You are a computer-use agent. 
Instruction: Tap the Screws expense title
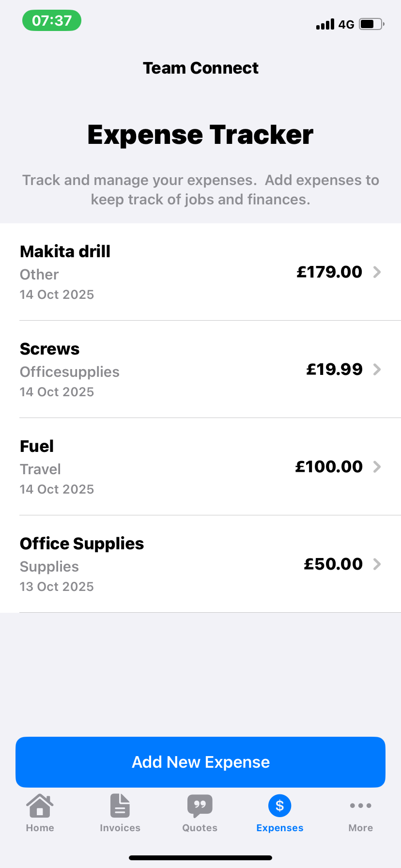point(49,349)
